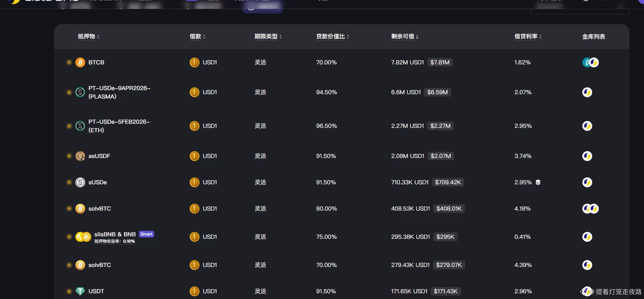This screenshot has height=299, width=644.
Task: Click the stack icon beside 2.95% sUSDe rate
Action: click(x=538, y=182)
